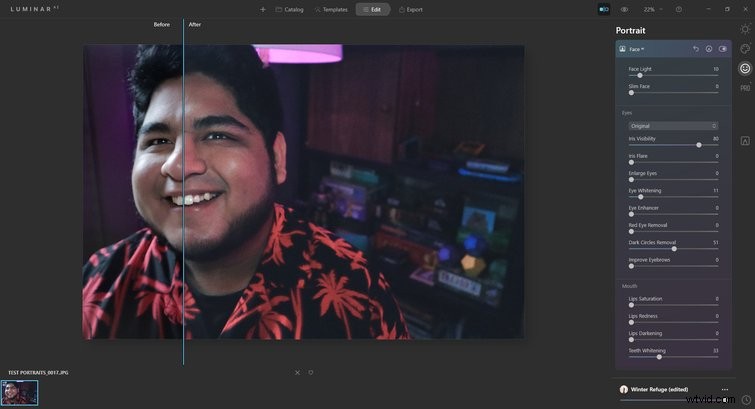Click the Iris Flare slider handle

631,162
